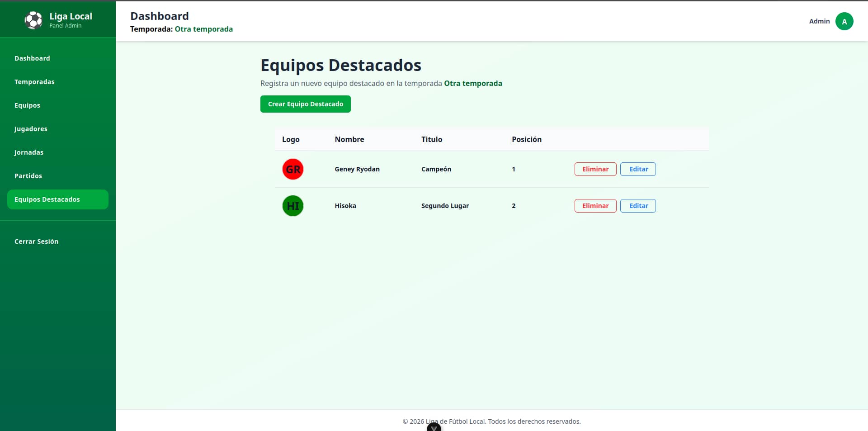Viewport: 868px width, 431px height.
Task: Click the dark round X icon at the page bottom
Action: (434, 427)
